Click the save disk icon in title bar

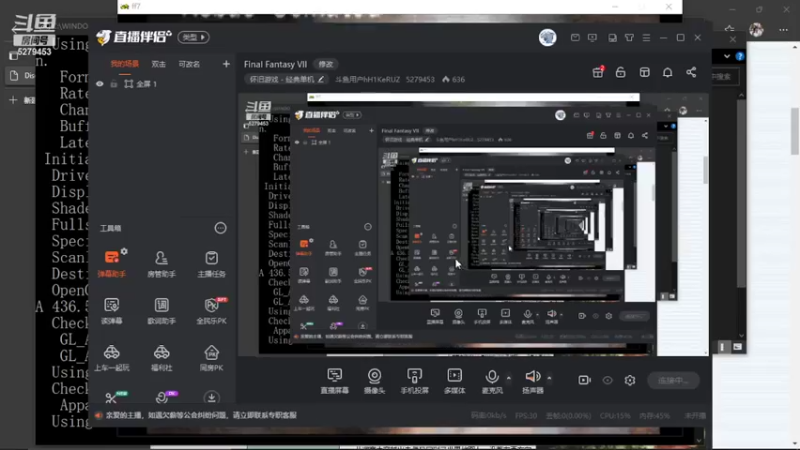[612, 38]
